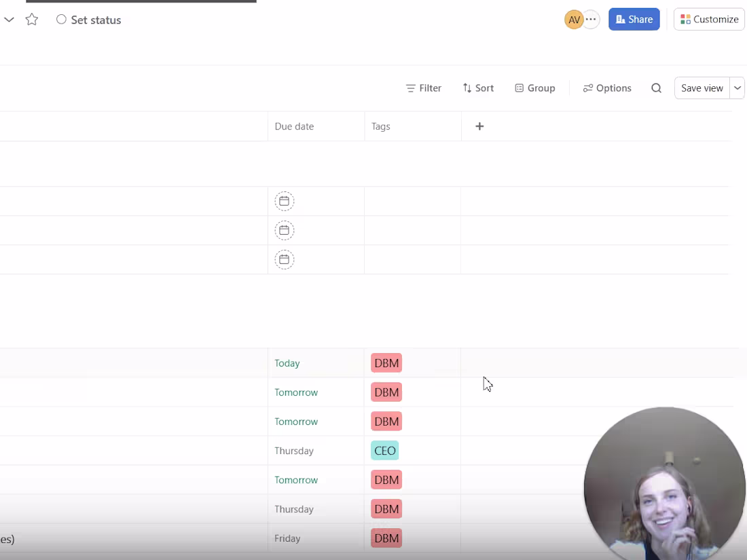
Task: Open the calendar picker in the second empty row
Action: [x=284, y=230]
